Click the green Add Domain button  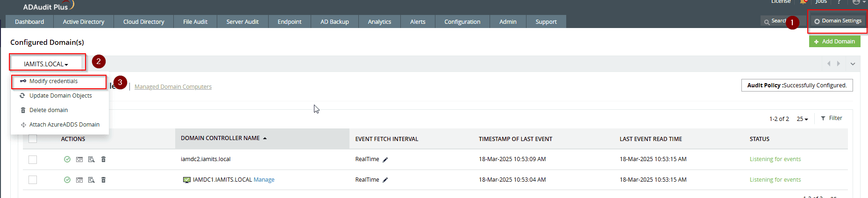[834, 42]
